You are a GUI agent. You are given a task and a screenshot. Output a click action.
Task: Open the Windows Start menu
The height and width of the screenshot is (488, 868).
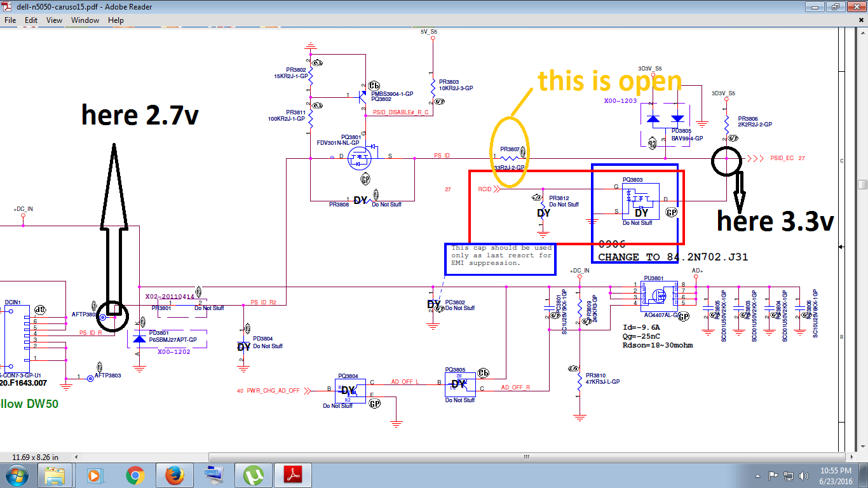point(17,475)
